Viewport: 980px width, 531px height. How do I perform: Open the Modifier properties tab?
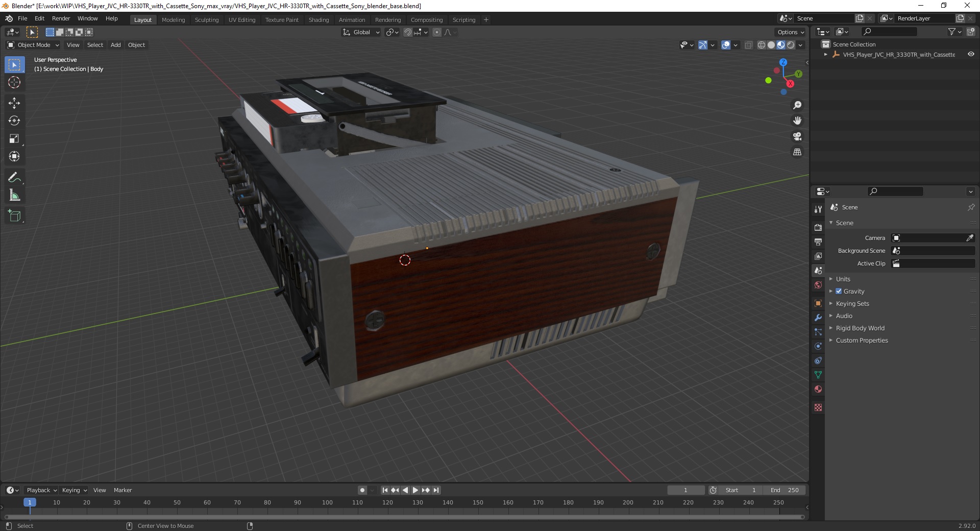(x=818, y=318)
